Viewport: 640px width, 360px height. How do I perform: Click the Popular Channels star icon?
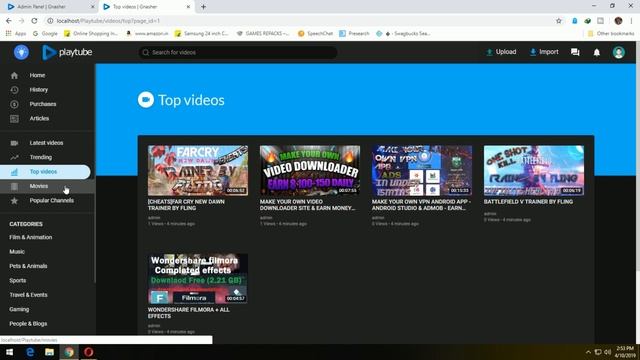tap(14, 201)
